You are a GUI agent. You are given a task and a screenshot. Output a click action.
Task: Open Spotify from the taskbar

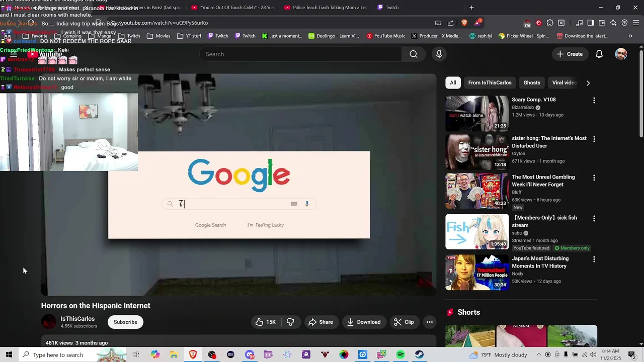(x=400, y=355)
